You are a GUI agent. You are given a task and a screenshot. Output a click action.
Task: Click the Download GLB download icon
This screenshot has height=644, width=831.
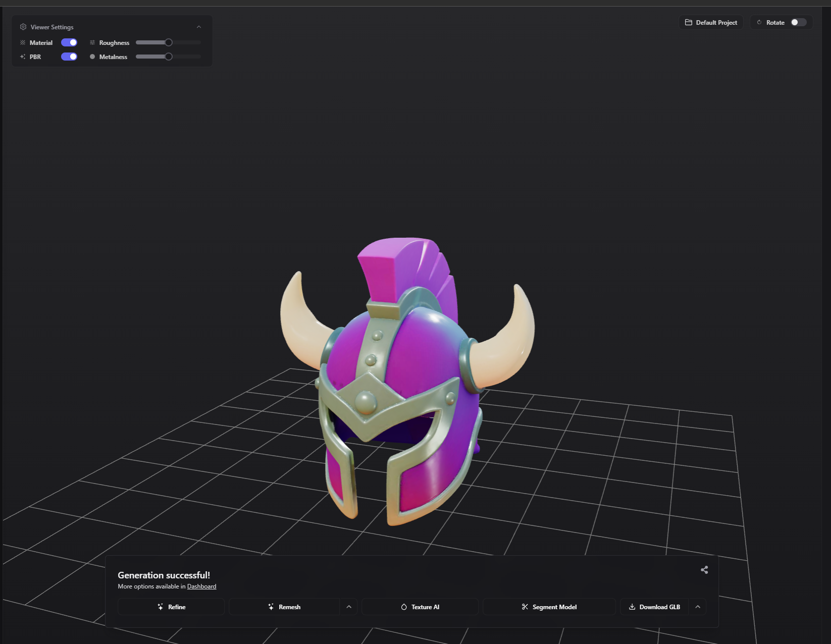[x=632, y=607]
